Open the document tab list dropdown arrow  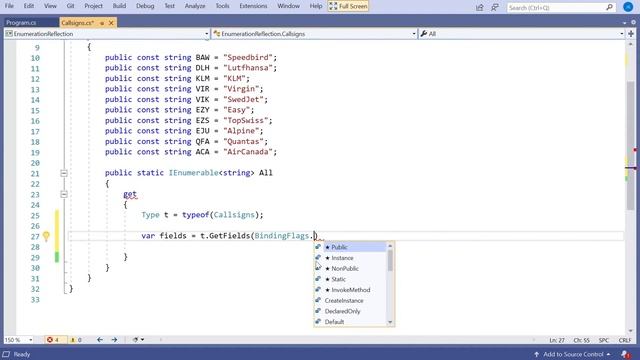coord(624,23)
